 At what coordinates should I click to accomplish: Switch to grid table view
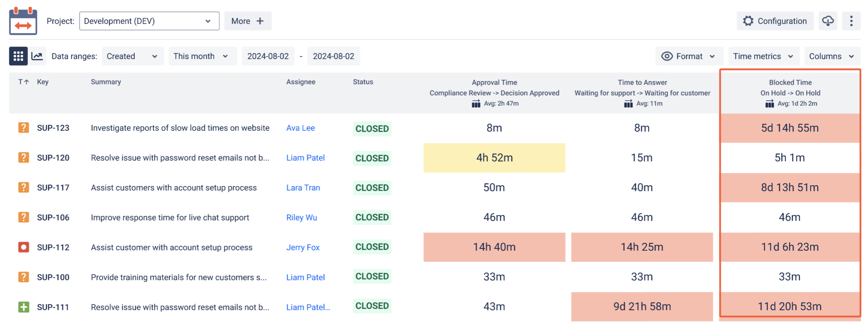click(x=18, y=56)
